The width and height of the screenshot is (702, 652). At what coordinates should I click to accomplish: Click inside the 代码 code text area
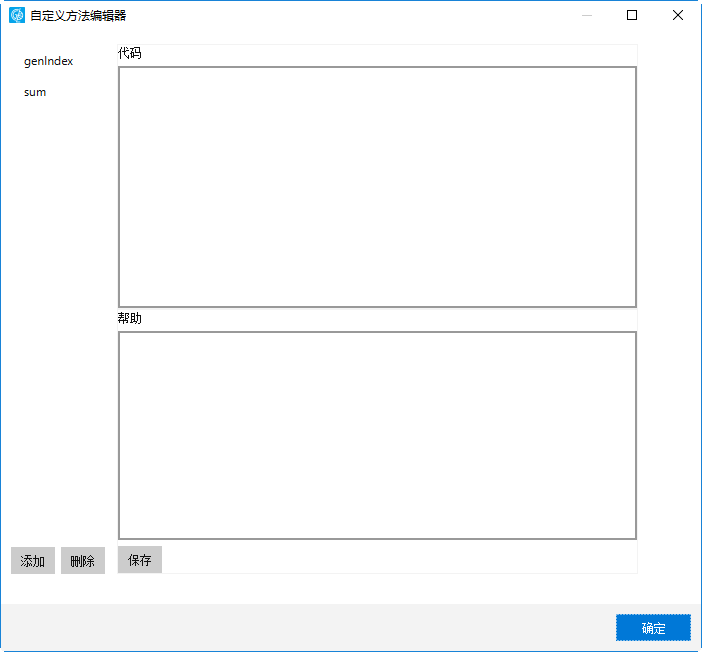point(377,187)
